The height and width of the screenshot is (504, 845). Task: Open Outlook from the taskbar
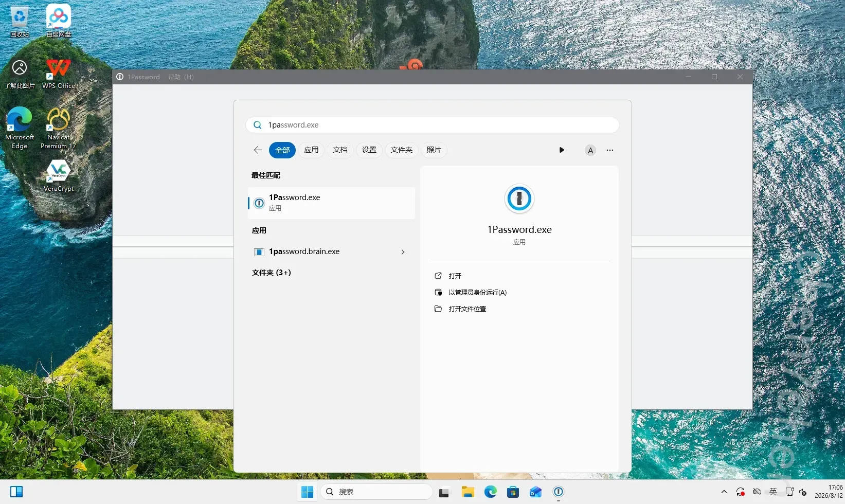pyautogui.click(x=536, y=492)
